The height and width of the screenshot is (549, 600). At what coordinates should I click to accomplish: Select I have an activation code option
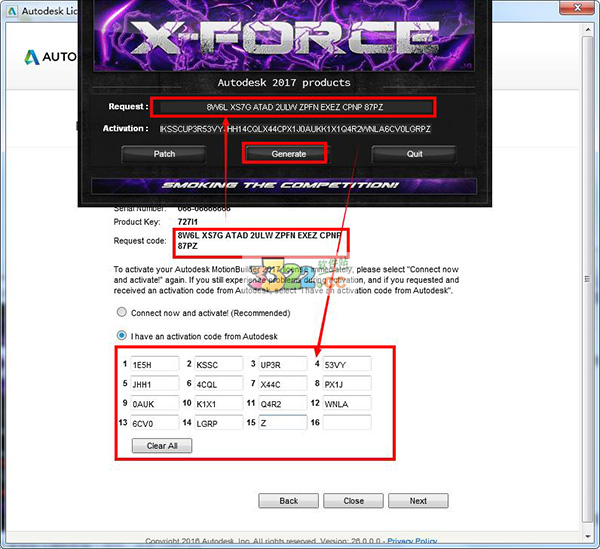[122, 336]
